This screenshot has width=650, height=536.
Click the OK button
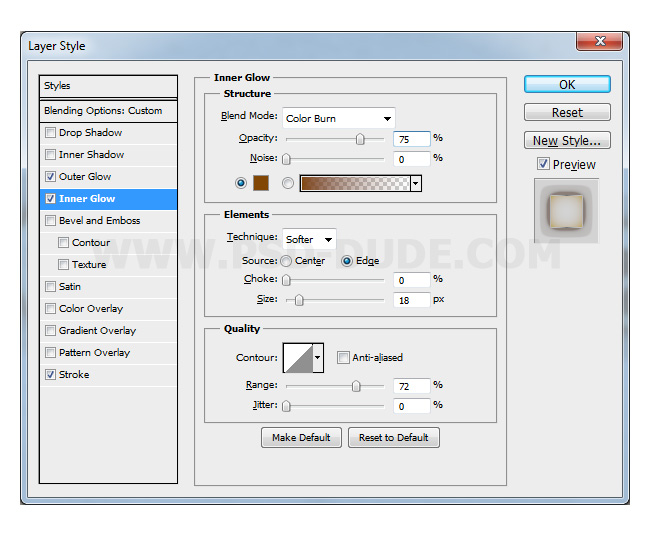[x=567, y=85]
